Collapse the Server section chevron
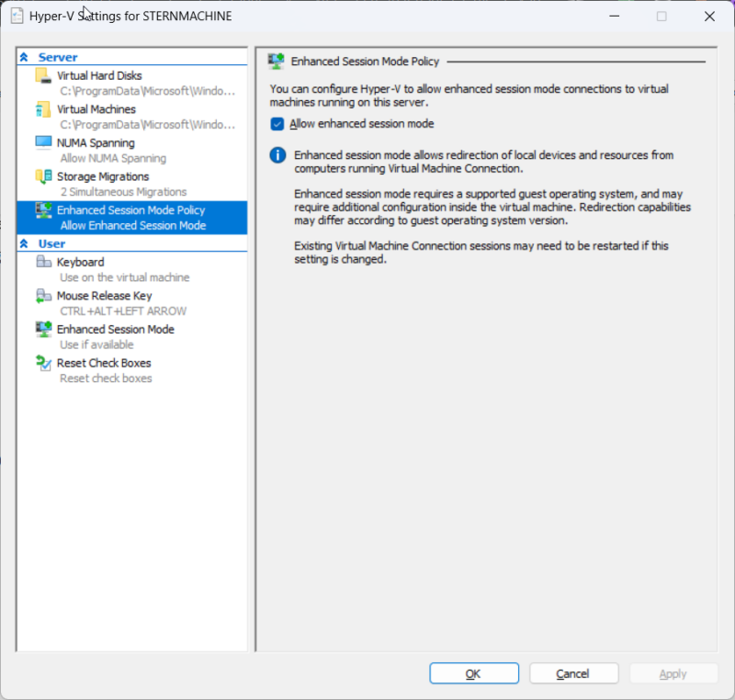This screenshot has height=700, width=735. pos(24,57)
